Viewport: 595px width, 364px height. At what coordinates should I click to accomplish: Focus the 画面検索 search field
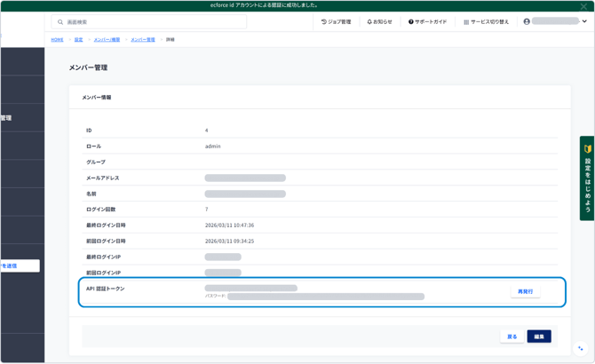click(151, 22)
